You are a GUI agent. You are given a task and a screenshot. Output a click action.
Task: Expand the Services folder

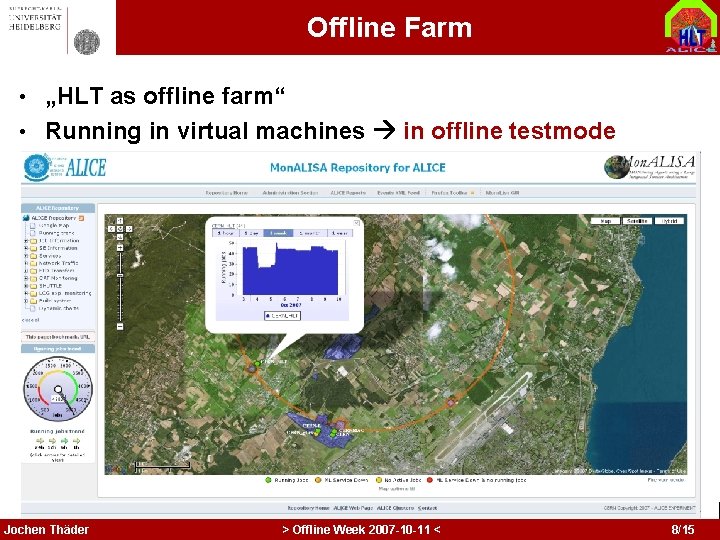point(26,256)
